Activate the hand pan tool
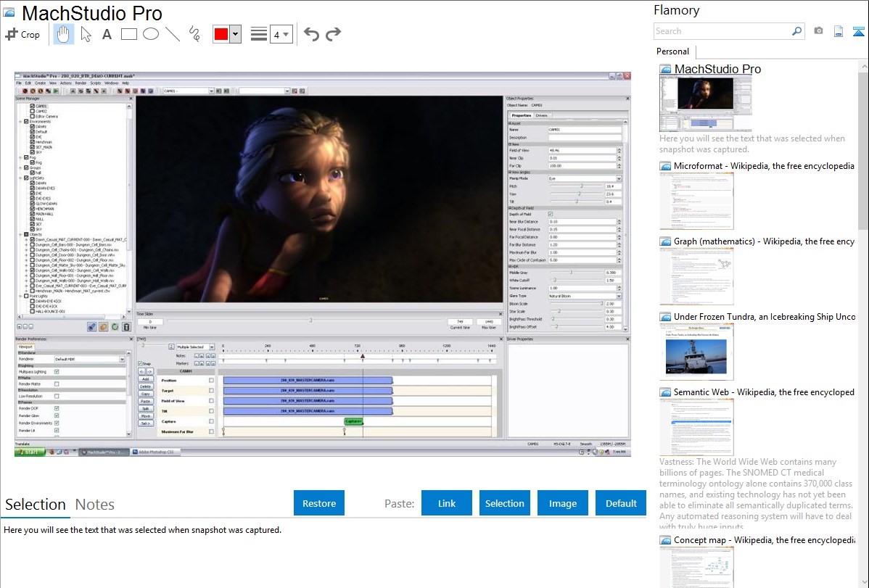869x588 pixels. click(x=63, y=34)
